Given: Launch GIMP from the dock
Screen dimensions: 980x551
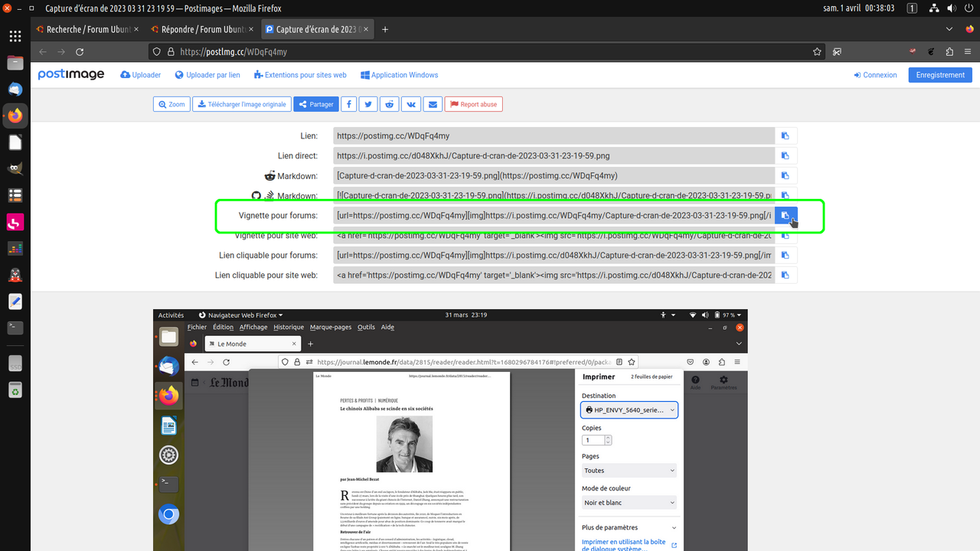Looking at the screenshot, I should click(x=15, y=168).
